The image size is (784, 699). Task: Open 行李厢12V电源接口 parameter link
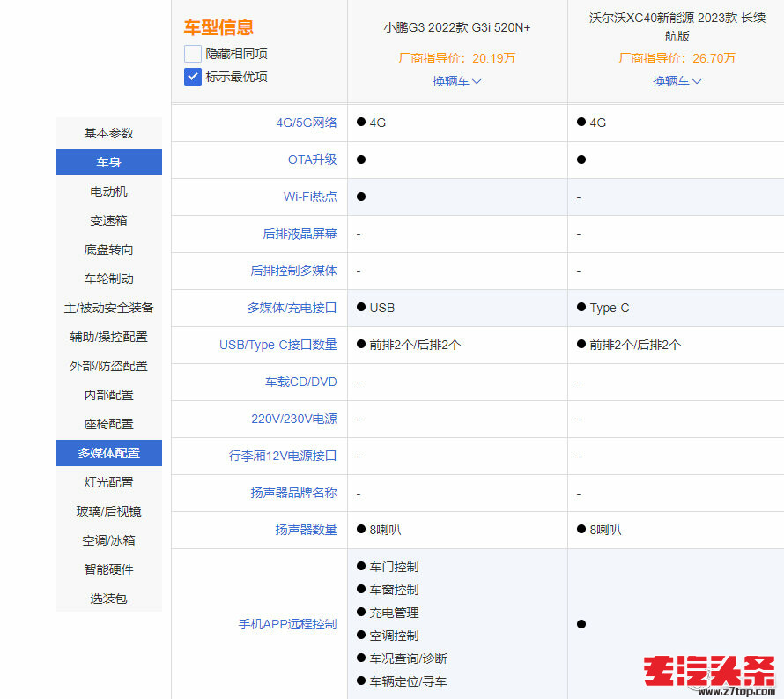(x=283, y=456)
